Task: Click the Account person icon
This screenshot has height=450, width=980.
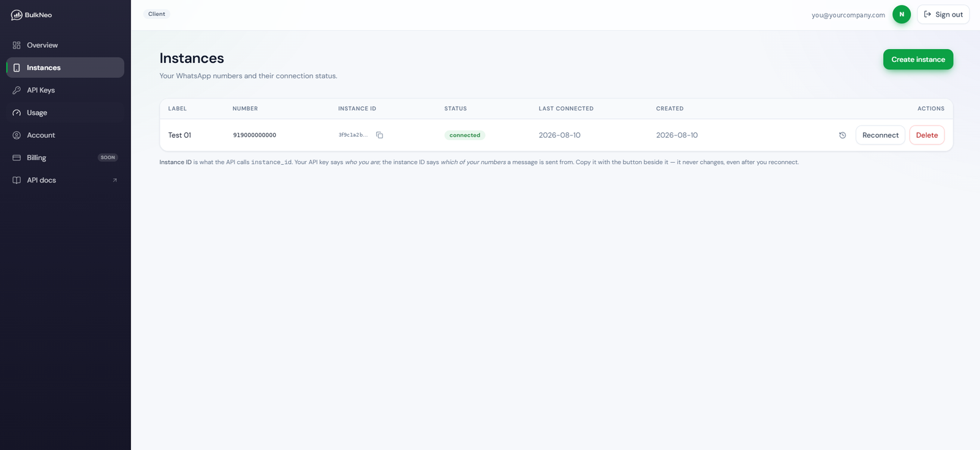Action: click(17, 135)
